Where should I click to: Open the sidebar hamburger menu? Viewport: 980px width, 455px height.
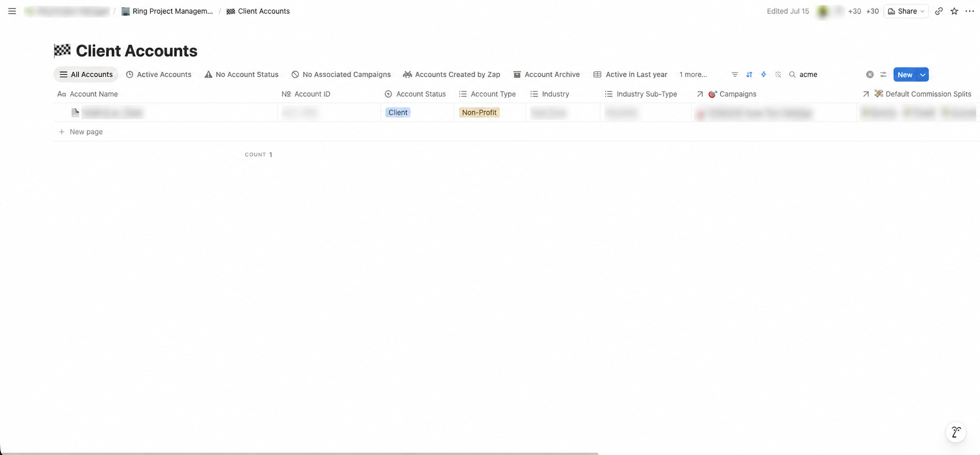pyautogui.click(x=12, y=11)
